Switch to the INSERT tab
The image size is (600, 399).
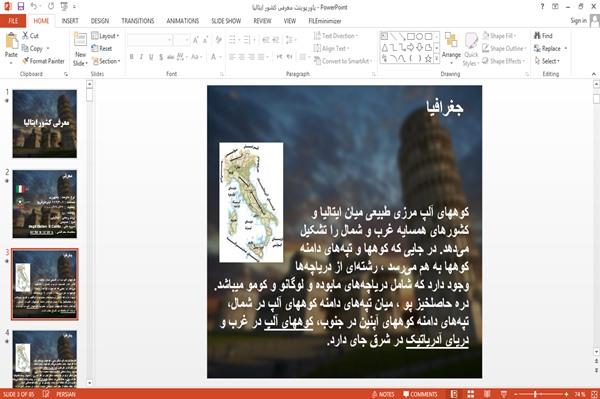[70, 21]
